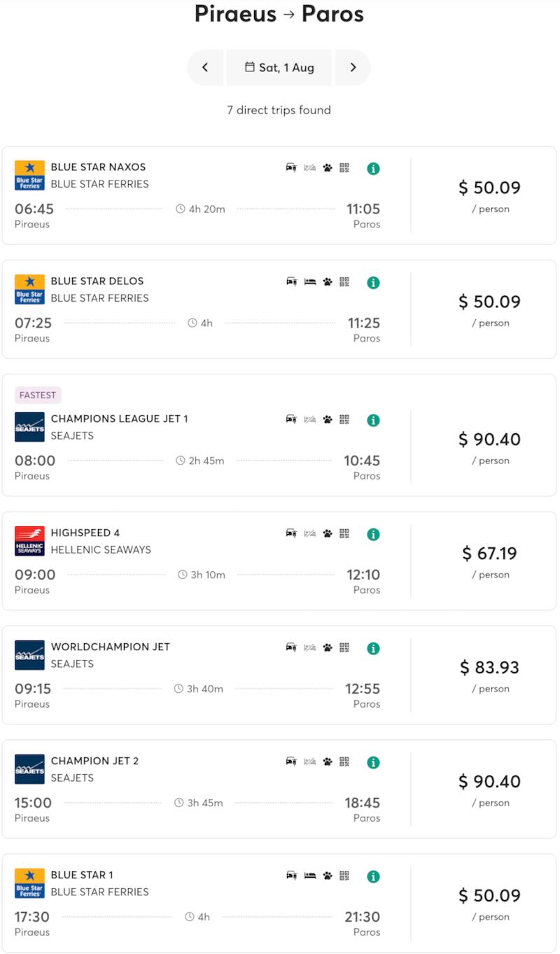
Task: Click the Hellenic Seaways logo
Action: point(29,541)
